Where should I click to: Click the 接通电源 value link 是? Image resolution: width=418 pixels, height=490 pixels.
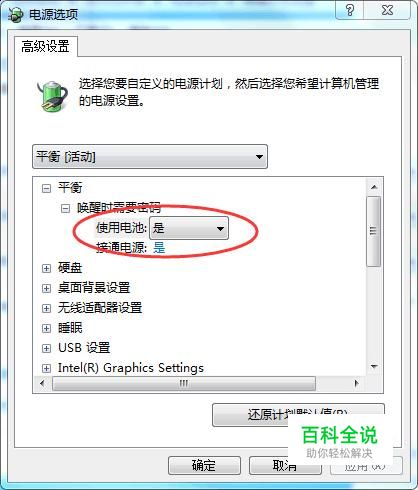(159, 248)
